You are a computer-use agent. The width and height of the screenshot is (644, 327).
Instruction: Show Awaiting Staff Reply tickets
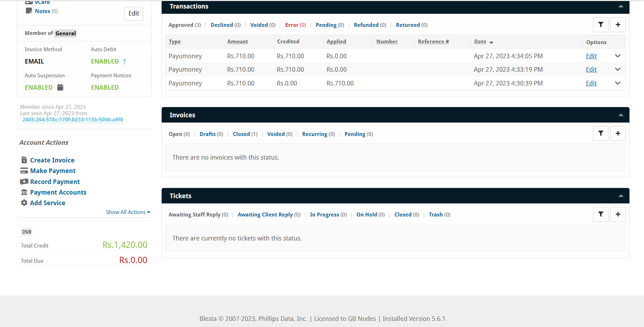click(198, 215)
